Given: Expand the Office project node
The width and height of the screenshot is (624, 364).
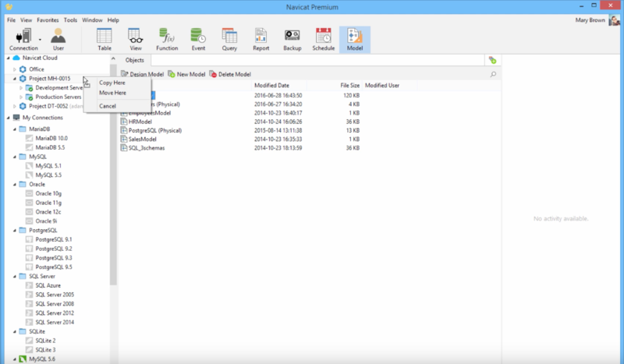Looking at the screenshot, I should (x=15, y=69).
